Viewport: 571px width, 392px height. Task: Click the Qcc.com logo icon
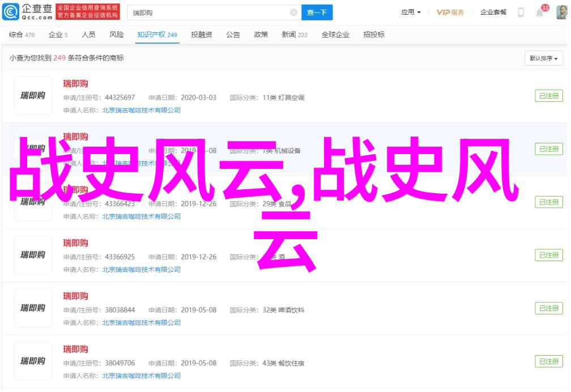click(11, 12)
